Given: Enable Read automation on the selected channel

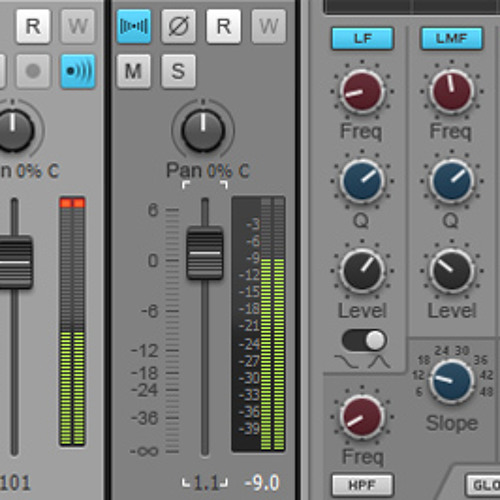Looking at the screenshot, I should pyautogui.click(x=223, y=27).
